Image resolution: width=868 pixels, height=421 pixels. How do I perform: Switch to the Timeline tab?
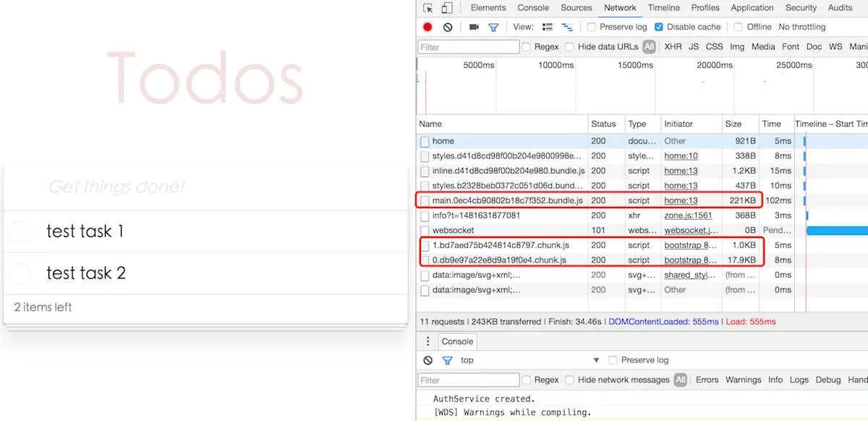click(663, 8)
